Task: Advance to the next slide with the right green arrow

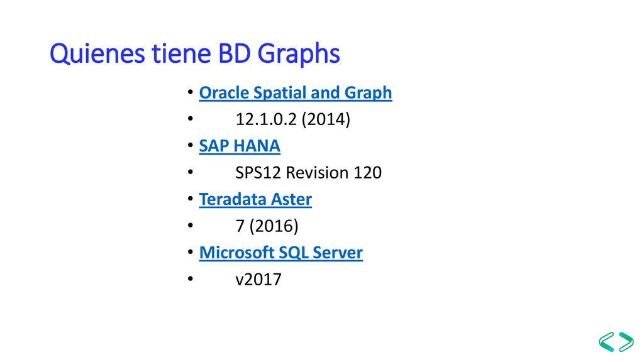Action: (x=626, y=341)
